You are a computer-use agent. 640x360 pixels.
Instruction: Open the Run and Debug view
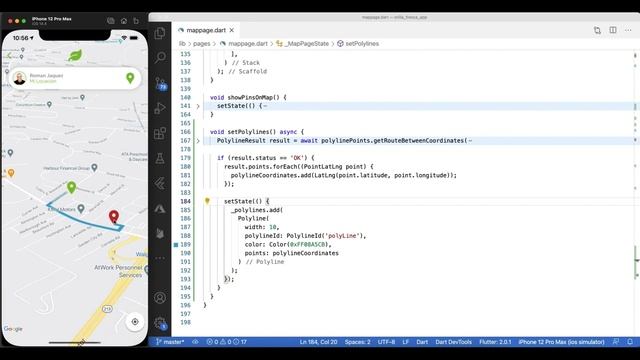(160, 108)
